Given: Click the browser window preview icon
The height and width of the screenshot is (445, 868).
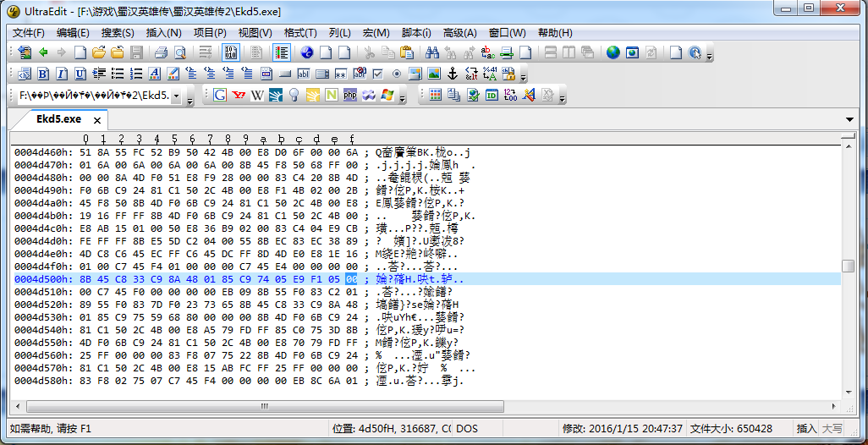Looking at the screenshot, I should (x=632, y=52).
